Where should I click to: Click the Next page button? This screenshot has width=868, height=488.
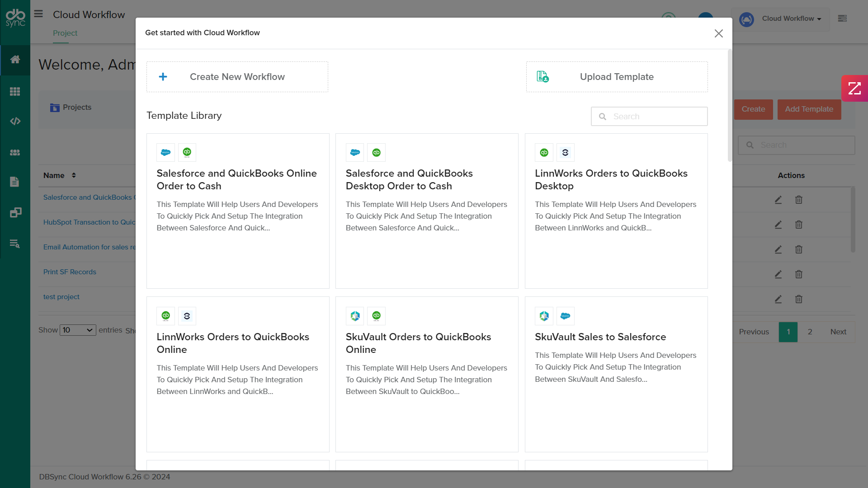coord(838,332)
